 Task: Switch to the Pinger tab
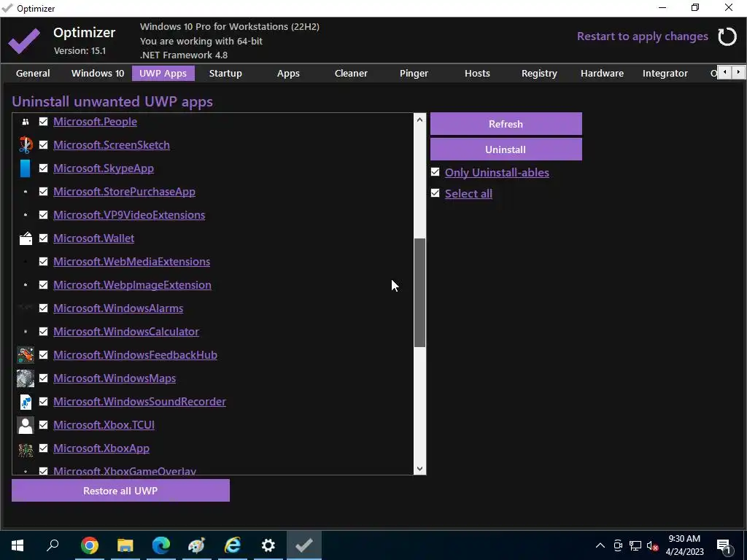tap(414, 74)
